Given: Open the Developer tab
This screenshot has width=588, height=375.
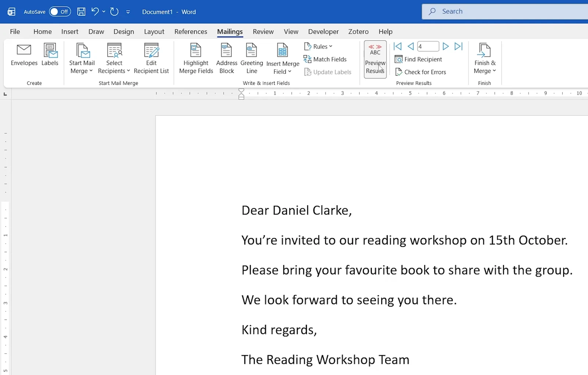Looking at the screenshot, I should (323, 32).
